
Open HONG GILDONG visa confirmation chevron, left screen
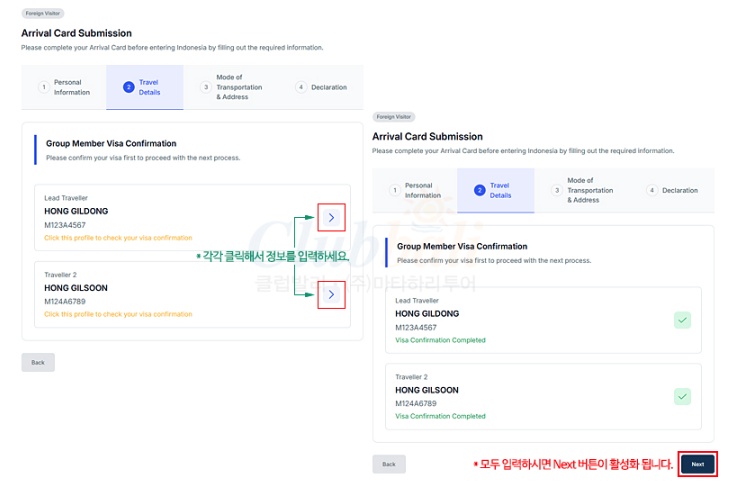click(x=331, y=217)
